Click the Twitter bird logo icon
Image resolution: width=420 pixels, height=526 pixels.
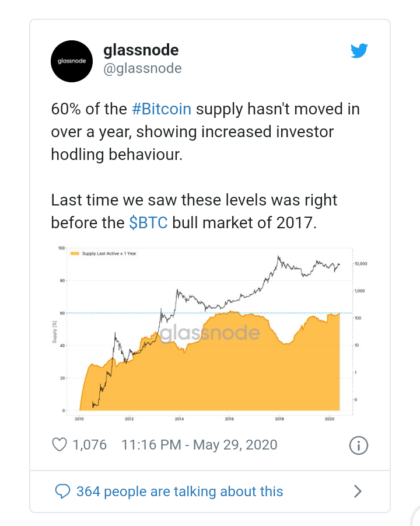[x=359, y=51]
